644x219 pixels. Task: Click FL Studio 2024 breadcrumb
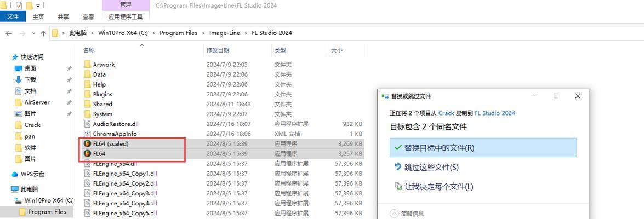coord(272,33)
